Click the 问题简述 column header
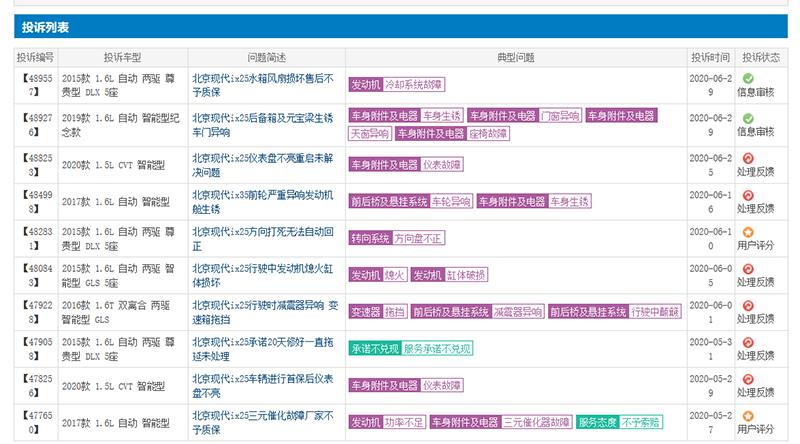This screenshot has height=444, width=800. point(266,57)
